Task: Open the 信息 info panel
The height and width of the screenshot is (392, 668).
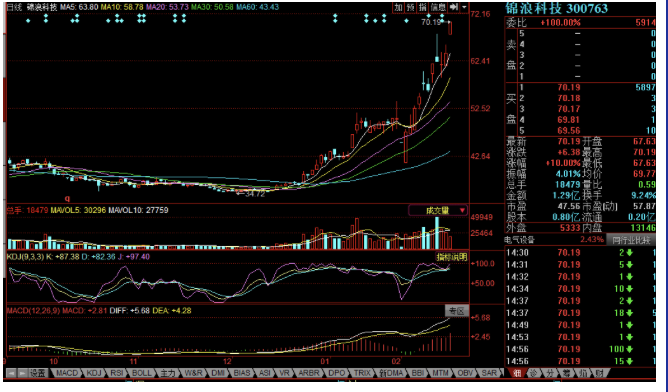Action: (x=438, y=7)
